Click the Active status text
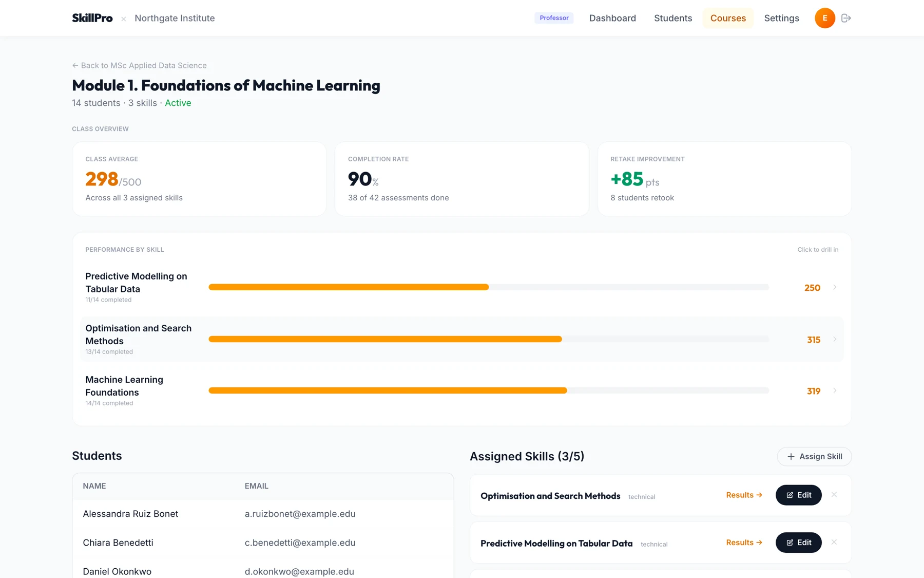This screenshot has width=924, height=578. pos(178,103)
